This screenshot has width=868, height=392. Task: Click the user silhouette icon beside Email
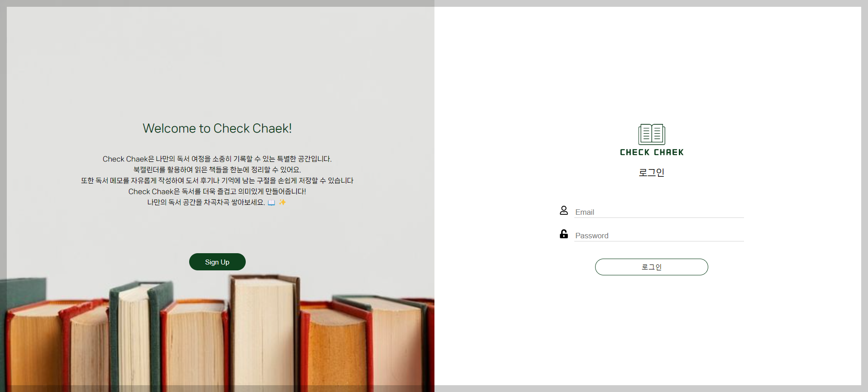[564, 210]
